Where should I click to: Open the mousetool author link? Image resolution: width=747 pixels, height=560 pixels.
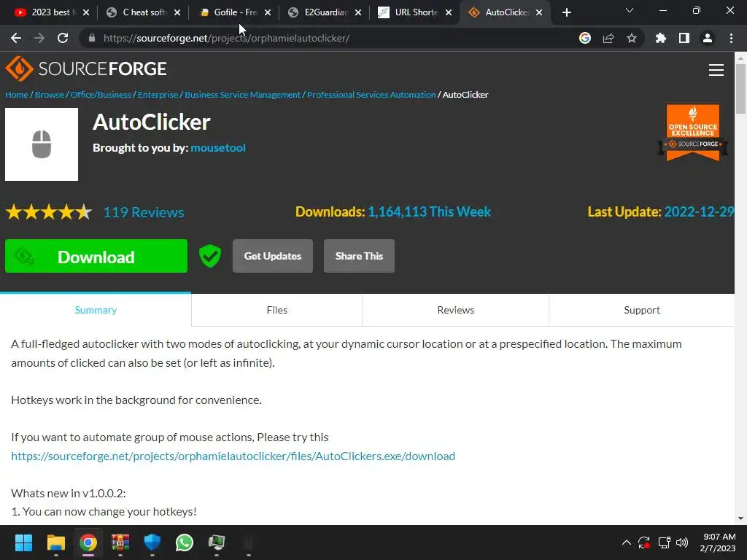218,147
